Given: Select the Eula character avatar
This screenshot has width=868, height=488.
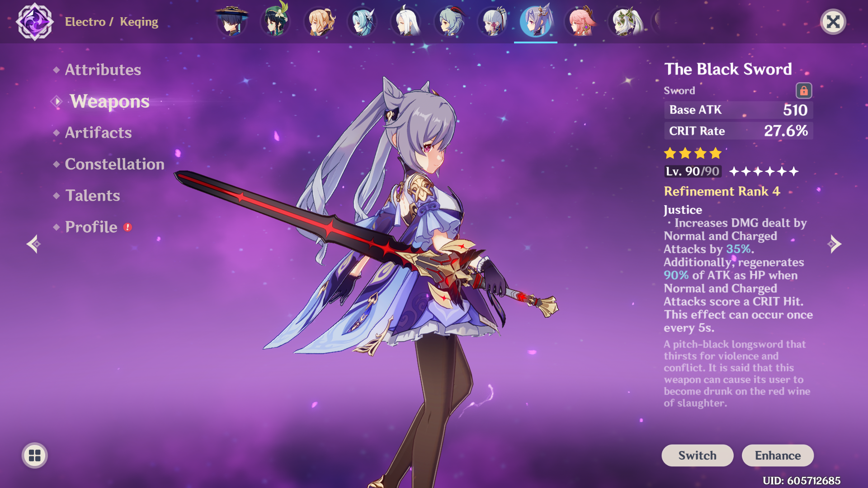Looking at the screenshot, I should click(x=362, y=22).
